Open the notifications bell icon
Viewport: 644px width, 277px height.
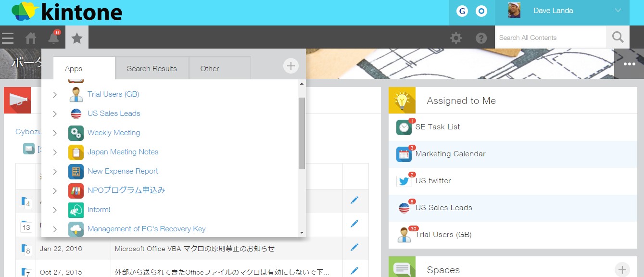click(54, 38)
